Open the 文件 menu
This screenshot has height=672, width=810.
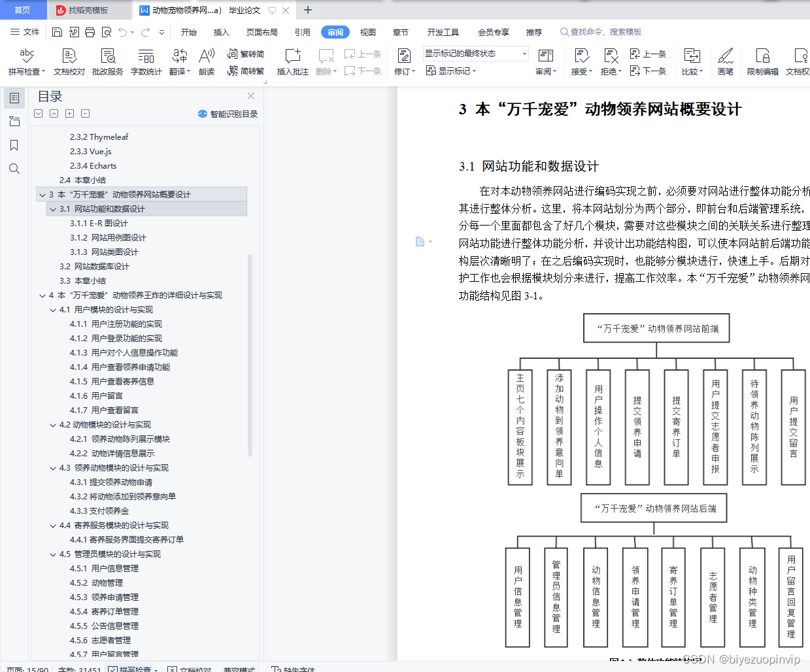[x=25, y=32]
